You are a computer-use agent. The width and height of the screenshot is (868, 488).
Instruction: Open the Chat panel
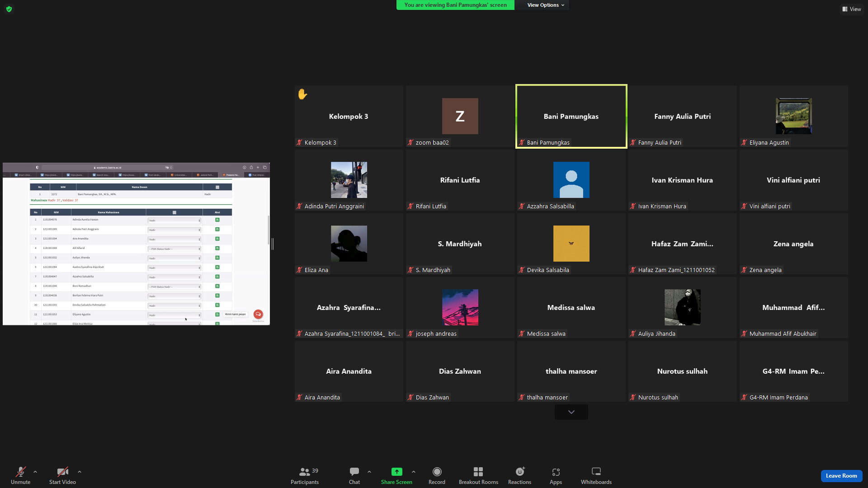coord(354,476)
